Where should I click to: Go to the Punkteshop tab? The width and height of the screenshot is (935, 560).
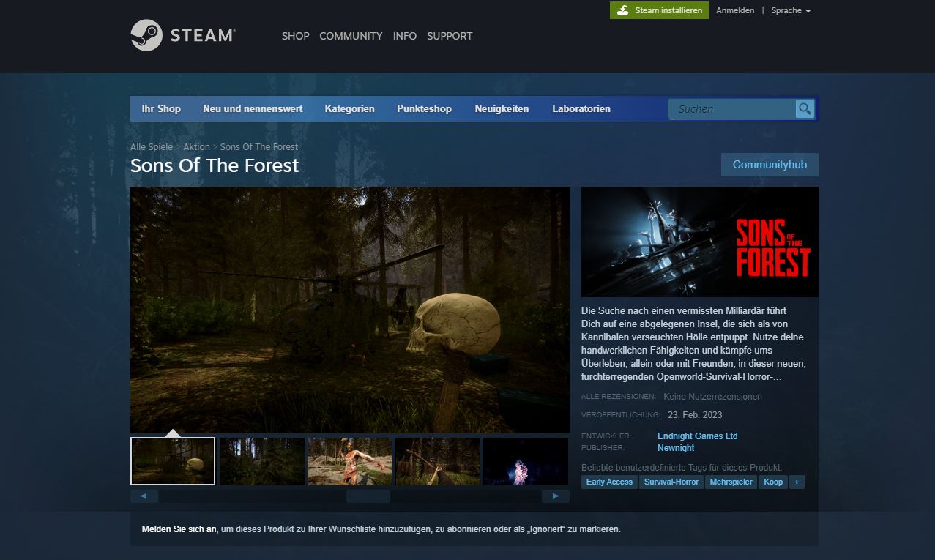click(424, 108)
